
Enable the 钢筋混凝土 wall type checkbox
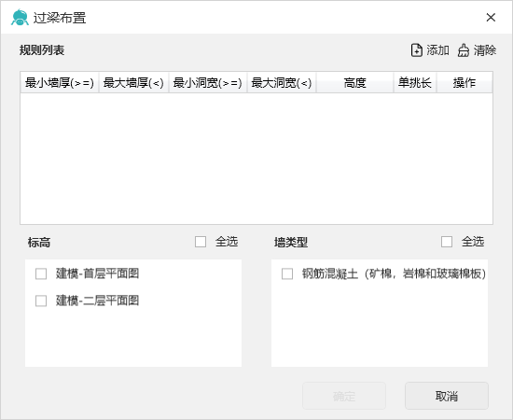coord(287,273)
